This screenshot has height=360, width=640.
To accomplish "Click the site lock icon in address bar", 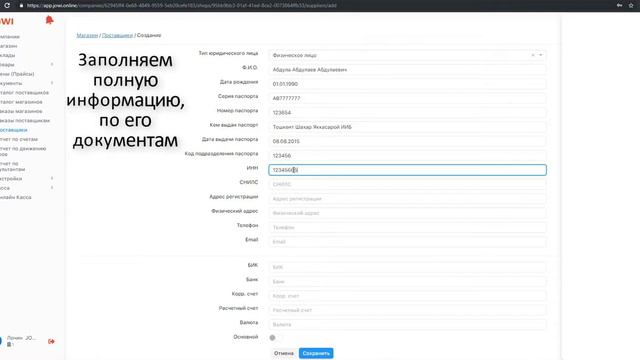I will point(21,6).
